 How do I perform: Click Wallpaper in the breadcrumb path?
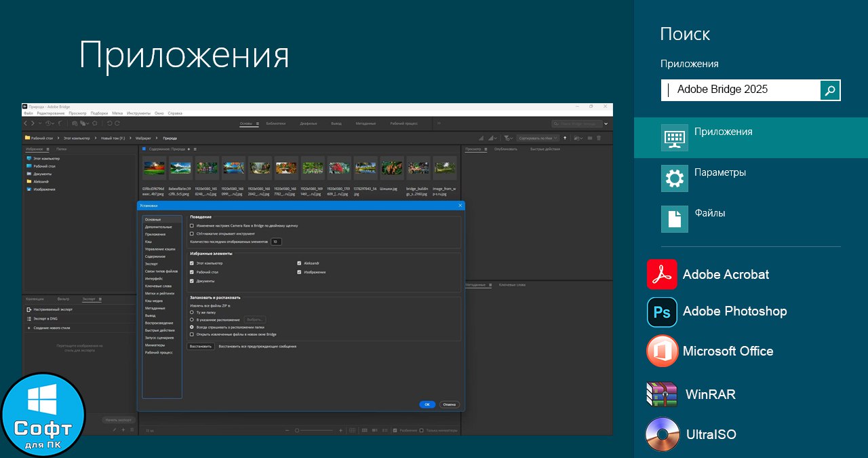click(x=142, y=138)
